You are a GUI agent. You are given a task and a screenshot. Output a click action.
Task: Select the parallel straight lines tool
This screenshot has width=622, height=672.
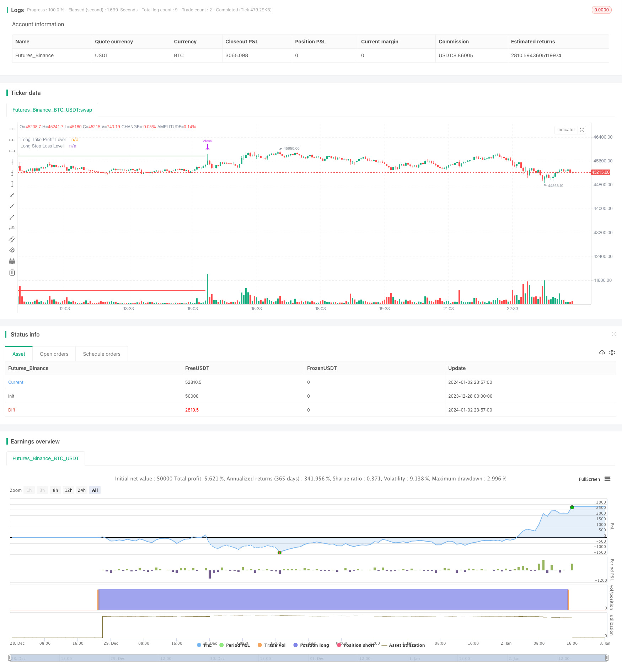(x=12, y=250)
